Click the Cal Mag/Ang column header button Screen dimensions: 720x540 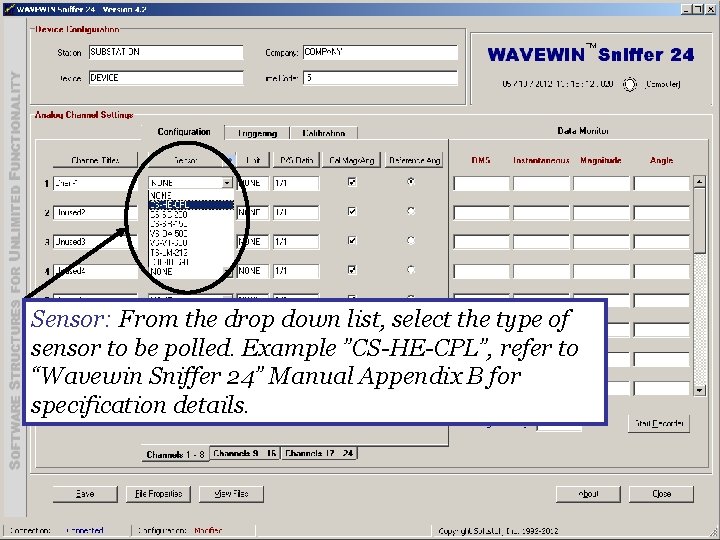coord(352,160)
